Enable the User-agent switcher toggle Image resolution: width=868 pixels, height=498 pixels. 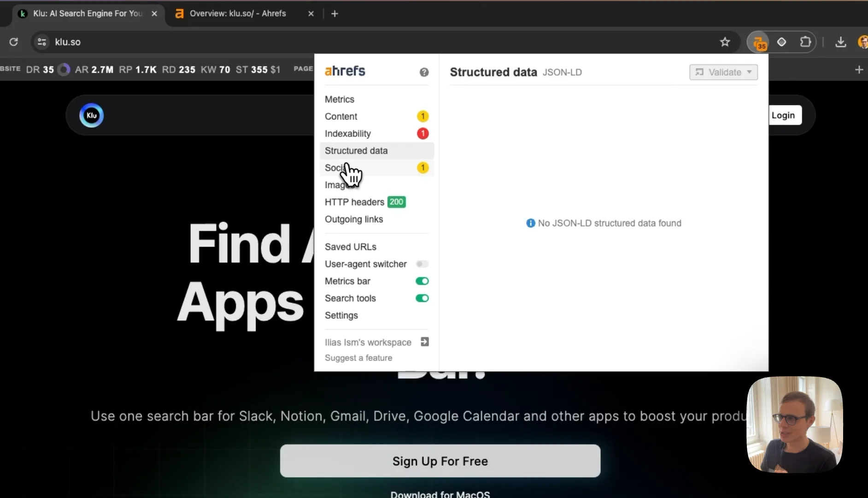[422, 264]
